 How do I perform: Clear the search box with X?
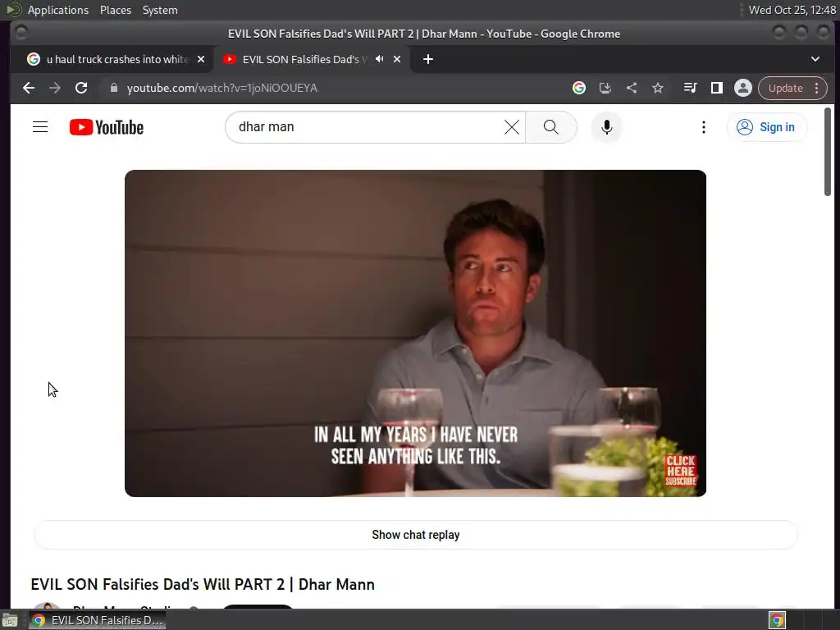tap(512, 127)
